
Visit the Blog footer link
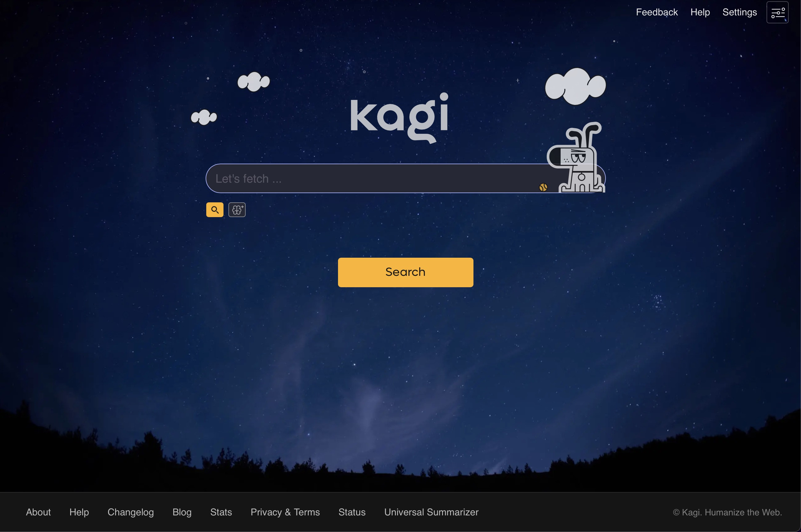click(182, 512)
